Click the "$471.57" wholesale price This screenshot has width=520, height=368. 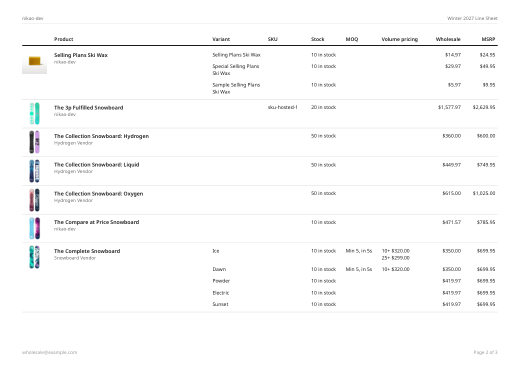coord(452,222)
